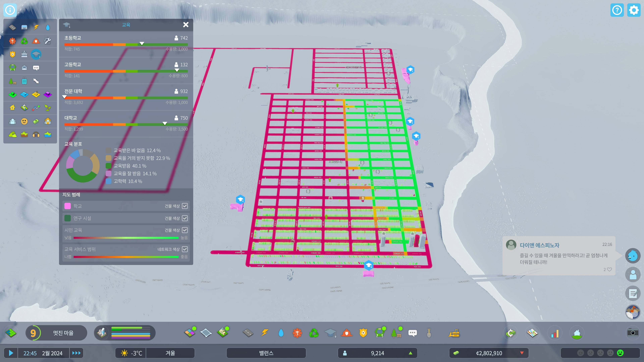The image size is (644, 362).
Task: Open the garbage recycling info view
Action: 24,41
